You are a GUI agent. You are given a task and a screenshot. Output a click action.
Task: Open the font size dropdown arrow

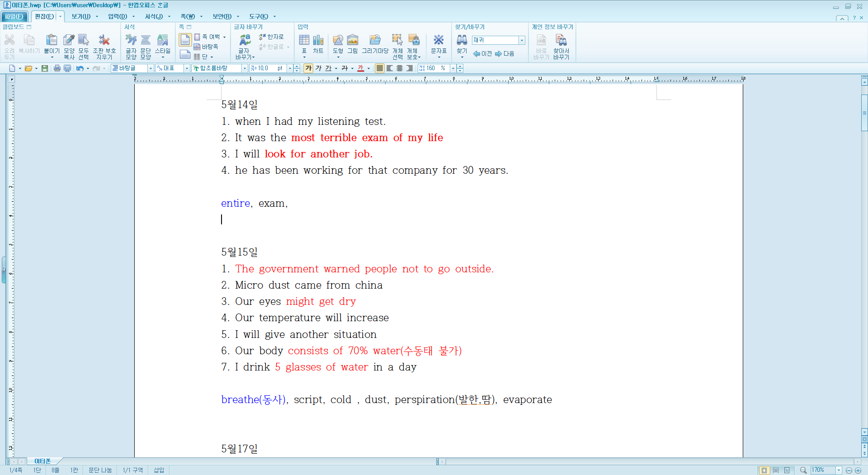[x=290, y=68]
